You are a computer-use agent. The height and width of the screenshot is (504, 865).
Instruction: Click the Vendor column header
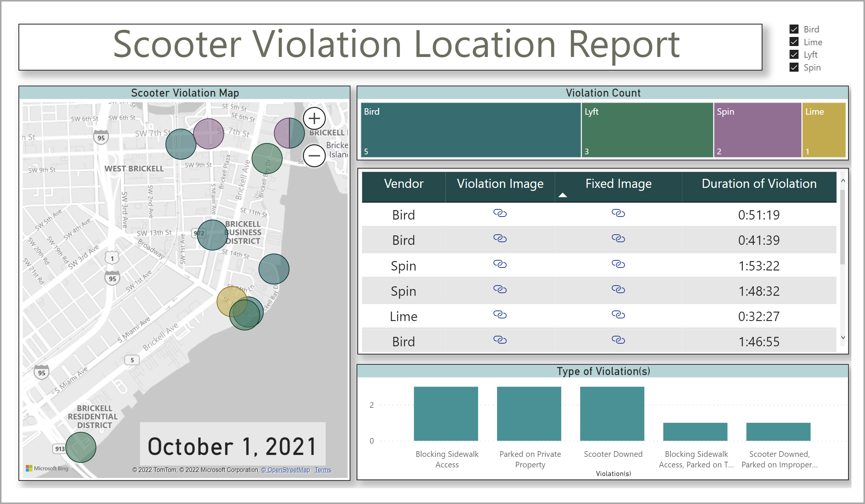[x=403, y=184]
